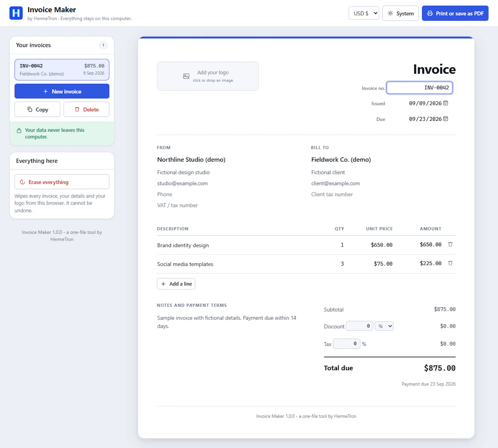498x448 pixels.
Task: Click the $875.00 Total due amount
Action: pyautogui.click(x=439, y=368)
